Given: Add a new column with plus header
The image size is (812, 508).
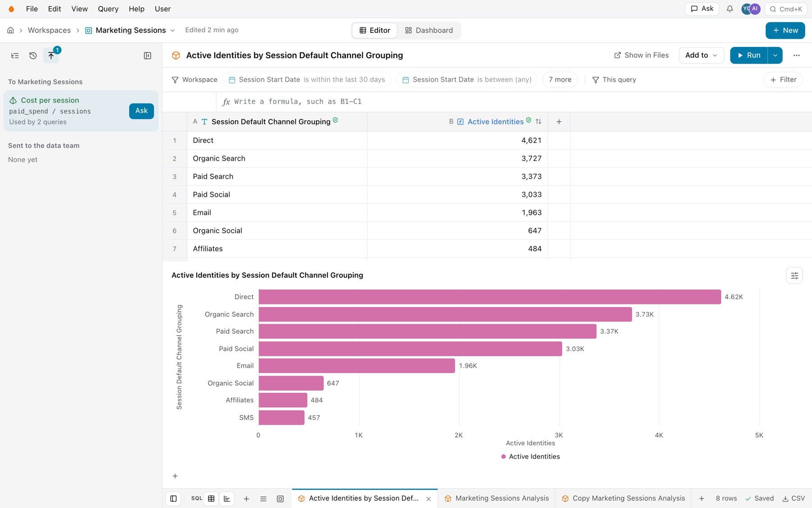Looking at the screenshot, I should [x=559, y=121].
